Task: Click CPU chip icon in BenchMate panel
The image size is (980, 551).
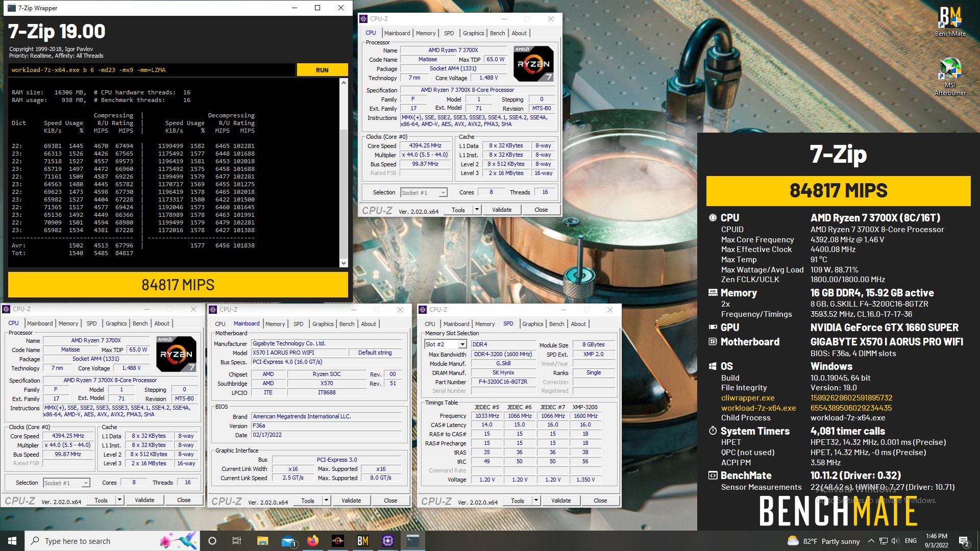Action: (713, 218)
